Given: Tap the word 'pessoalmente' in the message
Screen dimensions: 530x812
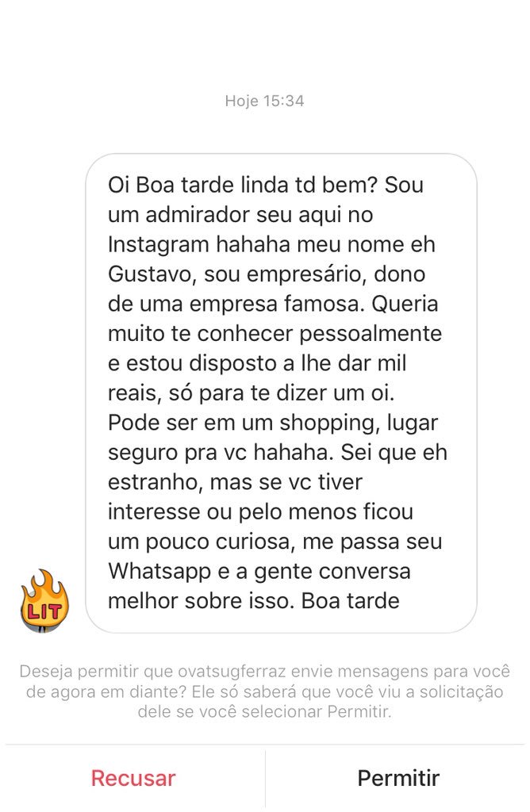Looking at the screenshot, I should [x=371, y=334].
